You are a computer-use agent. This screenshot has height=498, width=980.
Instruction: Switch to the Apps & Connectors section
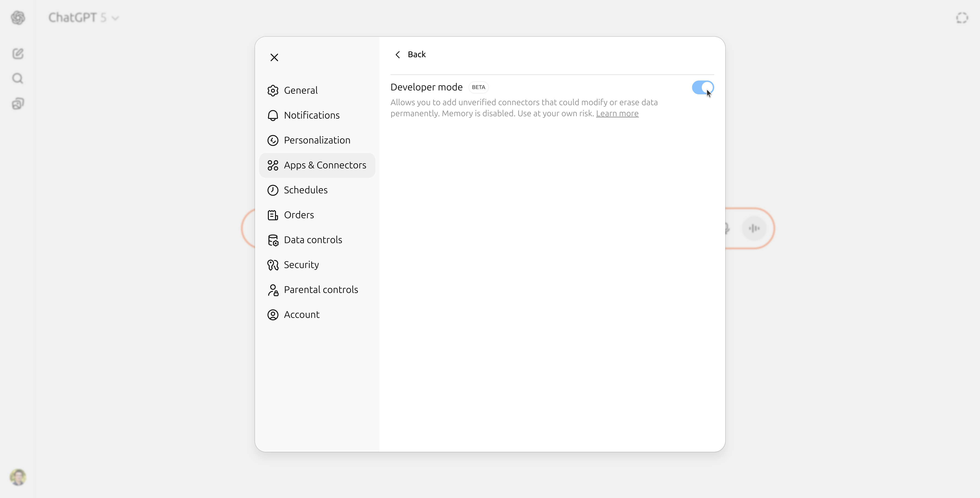[x=317, y=165]
